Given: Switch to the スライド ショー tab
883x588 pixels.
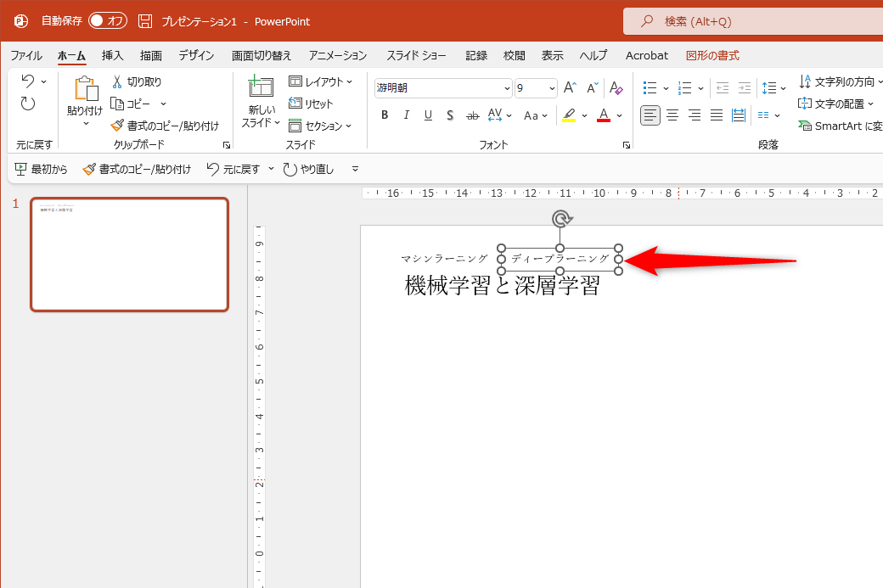Looking at the screenshot, I should 416,56.
